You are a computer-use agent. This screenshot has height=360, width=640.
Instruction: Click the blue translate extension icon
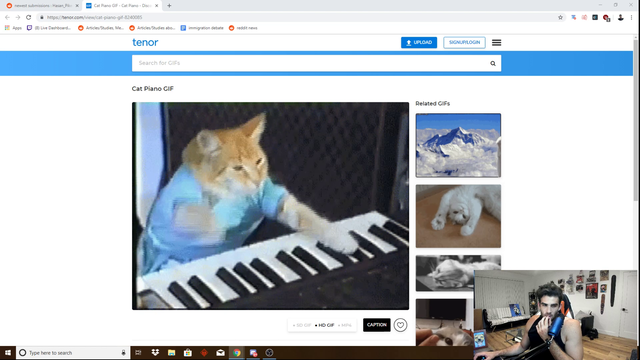573,17
